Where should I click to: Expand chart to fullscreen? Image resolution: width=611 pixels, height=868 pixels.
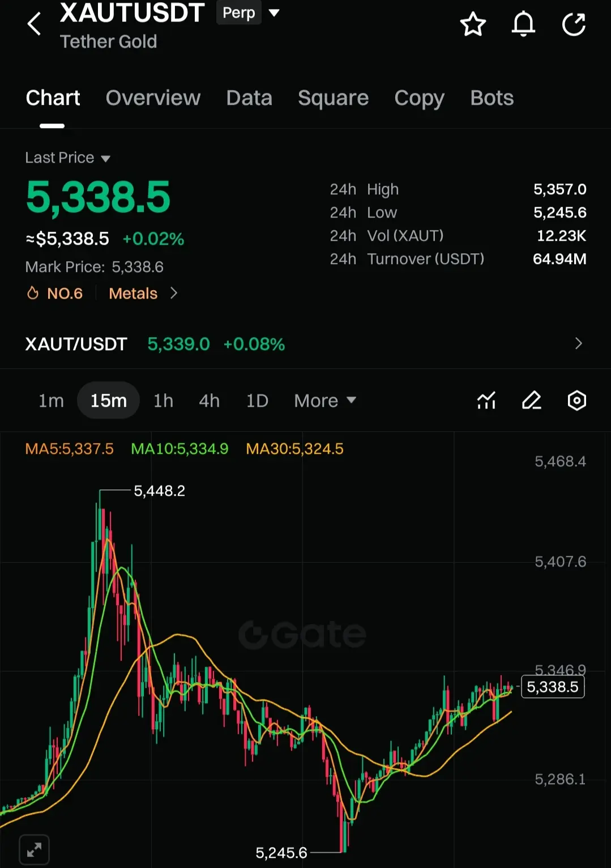click(34, 849)
